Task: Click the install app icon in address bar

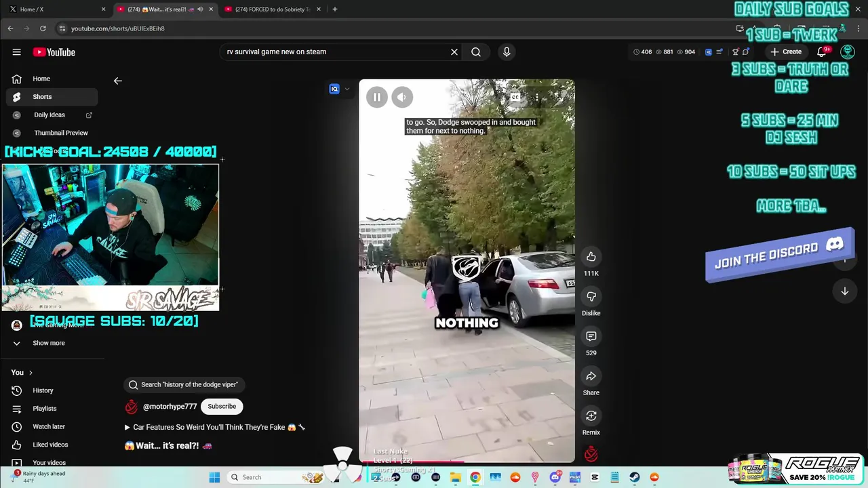Action: pos(740,28)
